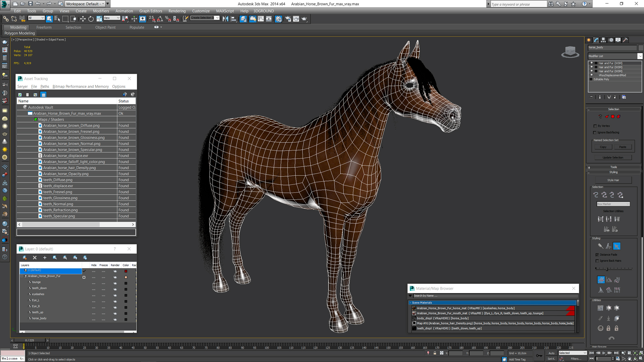Click the Copy named selection button
This screenshot has height=362, width=644.
(x=603, y=147)
